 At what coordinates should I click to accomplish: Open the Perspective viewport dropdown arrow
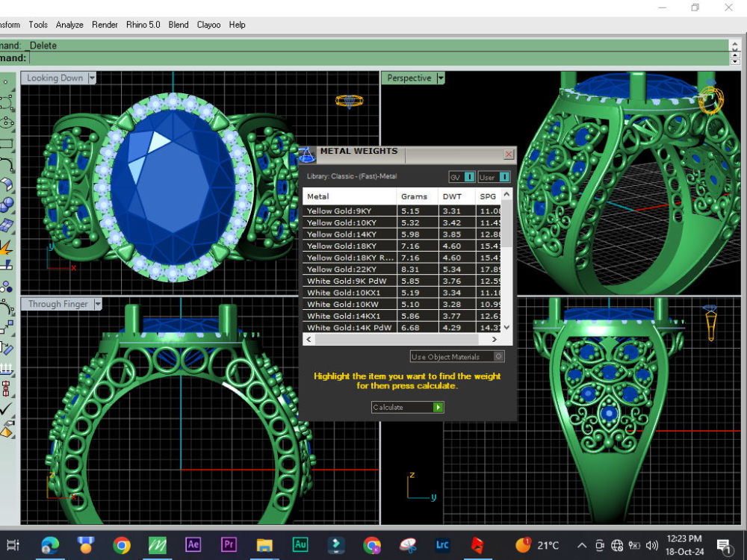441,78
